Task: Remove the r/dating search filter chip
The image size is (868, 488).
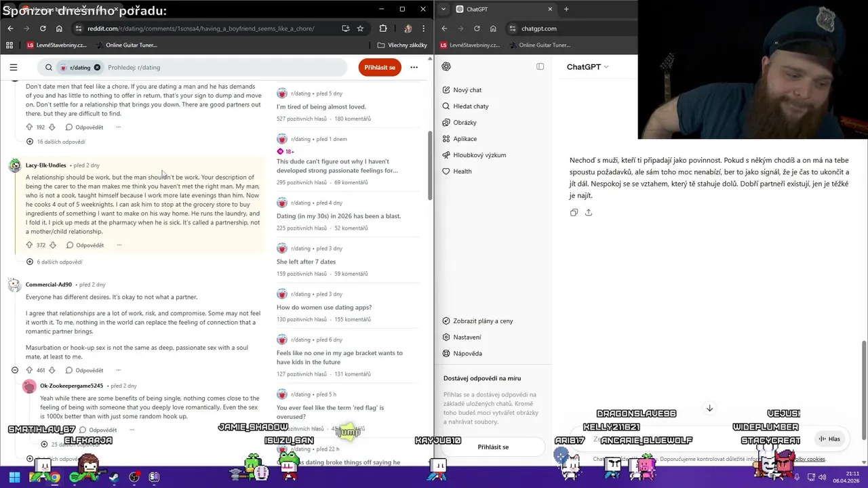Action: click(x=97, y=67)
